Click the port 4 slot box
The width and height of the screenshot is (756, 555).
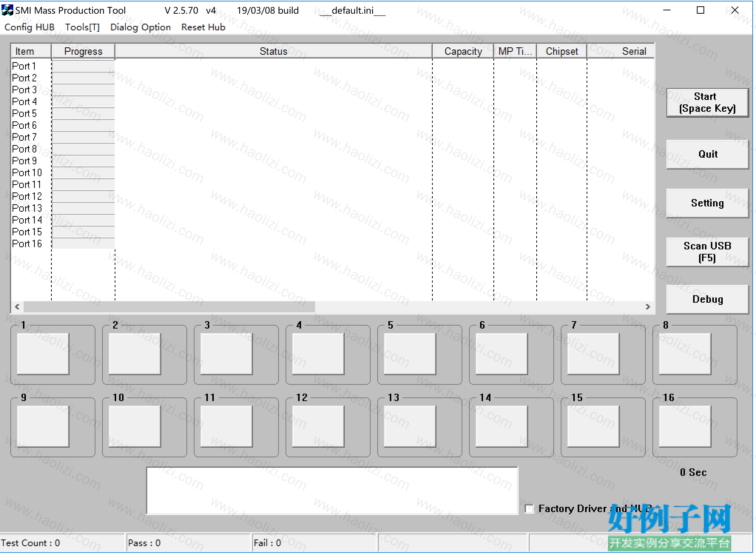coord(318,354)
